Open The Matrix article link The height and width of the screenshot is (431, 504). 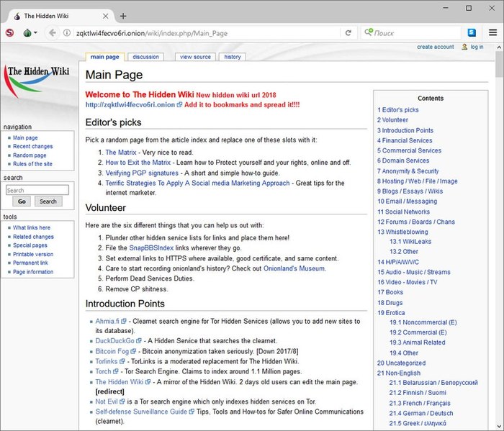[121, 153]
